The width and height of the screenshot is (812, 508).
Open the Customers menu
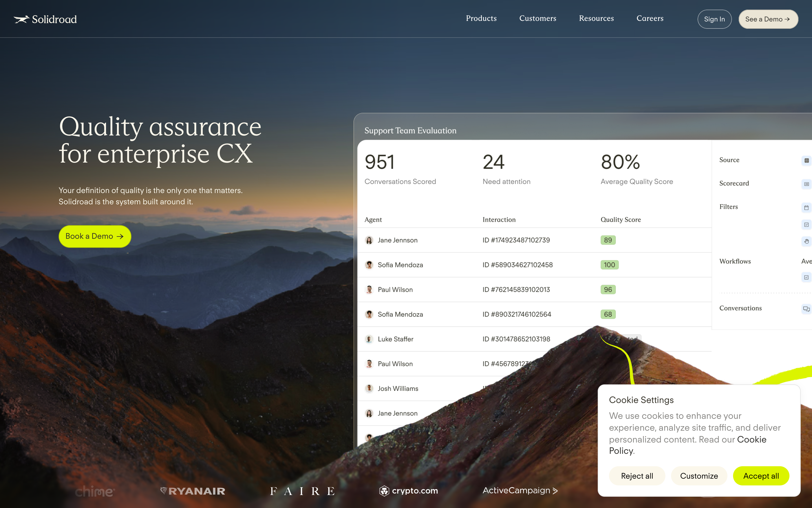click(x=538, y=18)
